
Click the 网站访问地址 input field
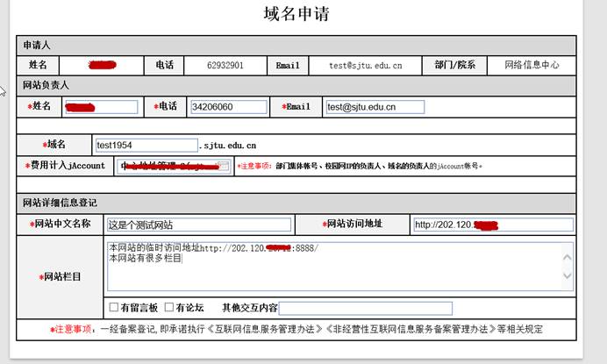pos(493,225)
